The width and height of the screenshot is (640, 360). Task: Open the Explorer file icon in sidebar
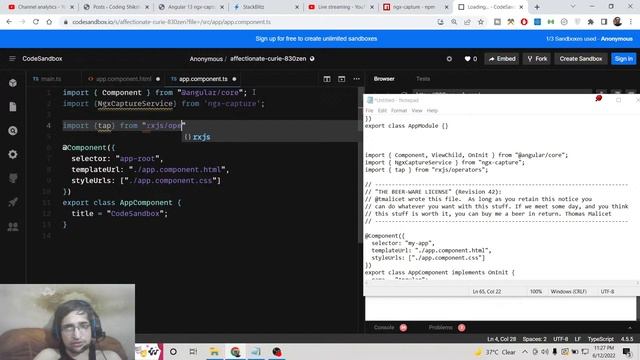coord(13,107)
